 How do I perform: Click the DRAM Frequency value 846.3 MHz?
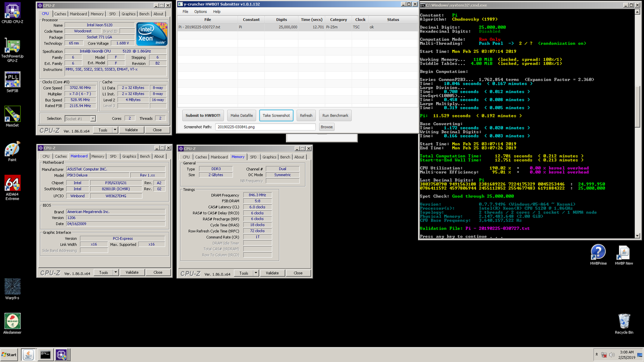[x=257, y=195]
